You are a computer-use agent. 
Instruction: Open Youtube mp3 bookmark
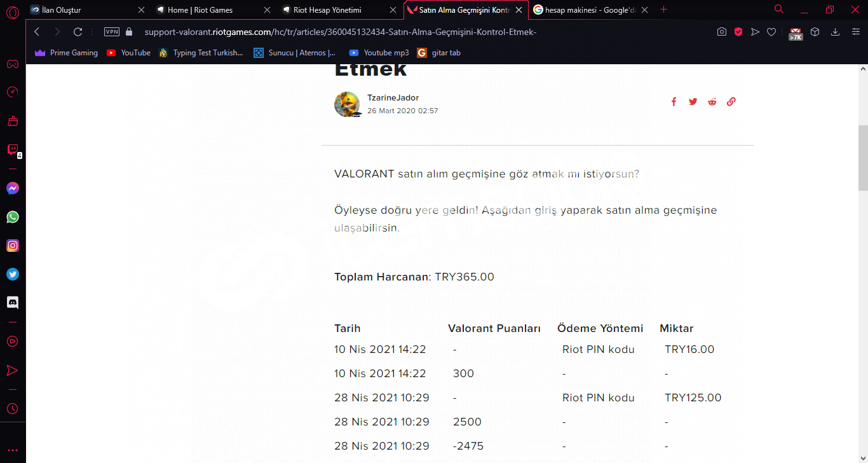[x=379, y=53]
